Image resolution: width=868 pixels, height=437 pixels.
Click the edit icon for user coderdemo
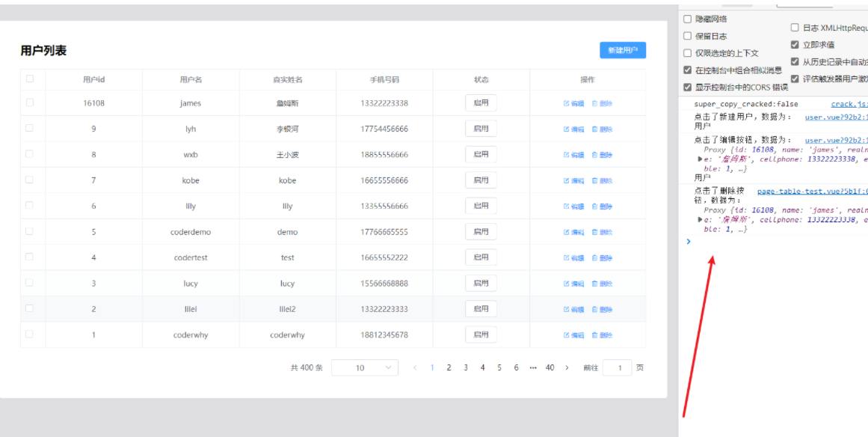pyautogui.click(x=567, y=232)
